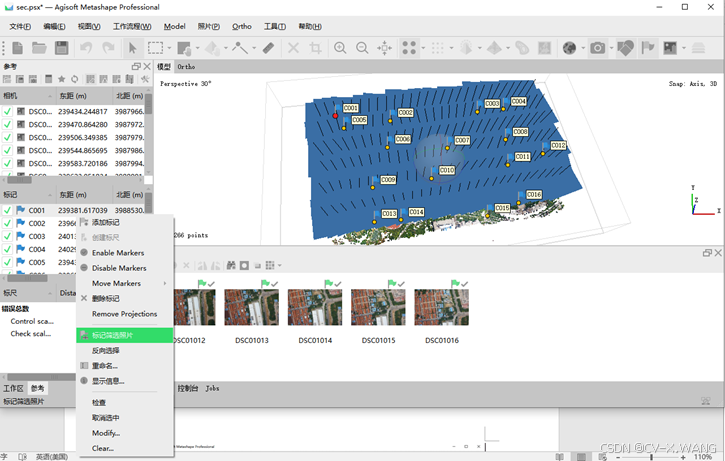The height and width of the screenshot is (461, 725).
Task: Choose 标记筛选照片 in the context menu
Action: pos(112,335)
